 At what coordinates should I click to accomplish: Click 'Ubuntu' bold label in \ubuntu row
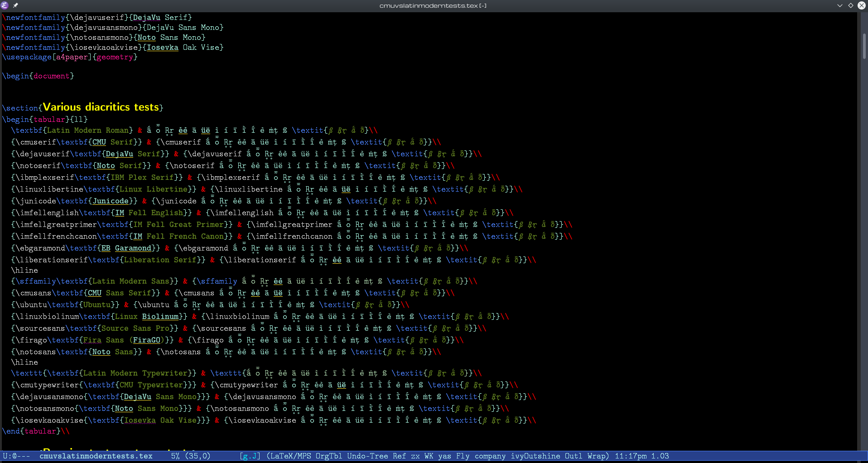97,305
